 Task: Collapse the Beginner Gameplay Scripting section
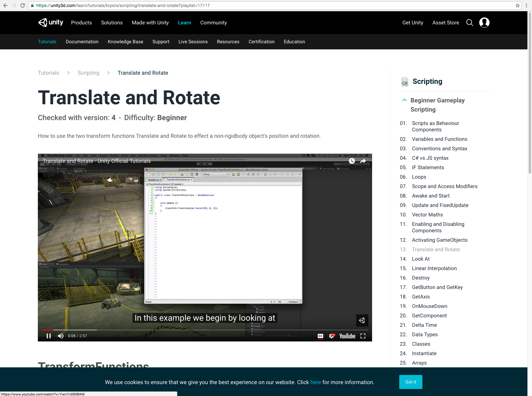(404, 100)
